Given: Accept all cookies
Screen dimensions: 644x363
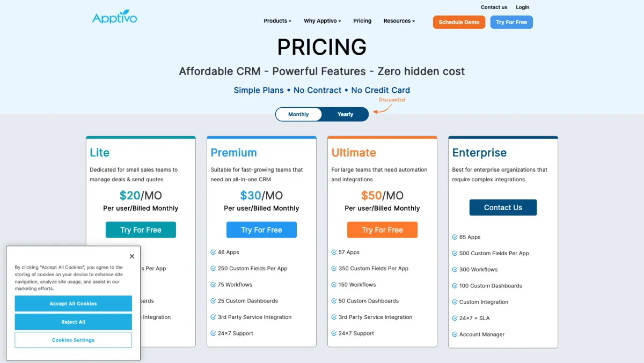Looking at the screenshot, I should pos(74,303).
